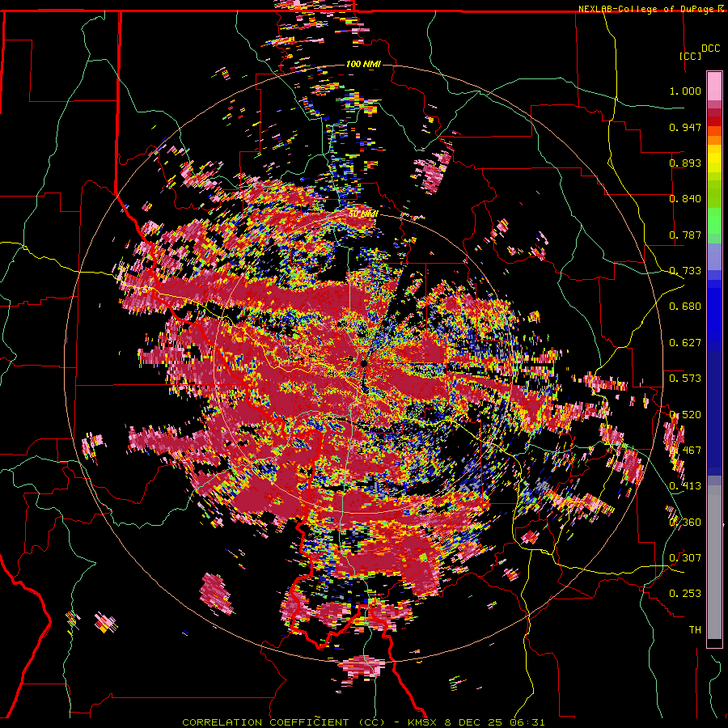The width and height of the screenshot is (728, 728).
Task: Click the 50 NMI range ring label
Action: (363, 214)
